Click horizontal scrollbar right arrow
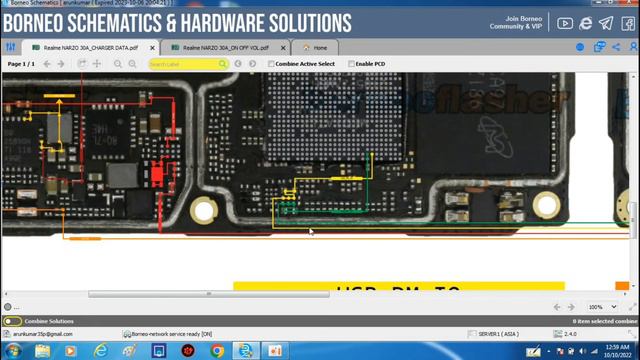The height and width of the screenshot is (360, 640). click(624, 294)
